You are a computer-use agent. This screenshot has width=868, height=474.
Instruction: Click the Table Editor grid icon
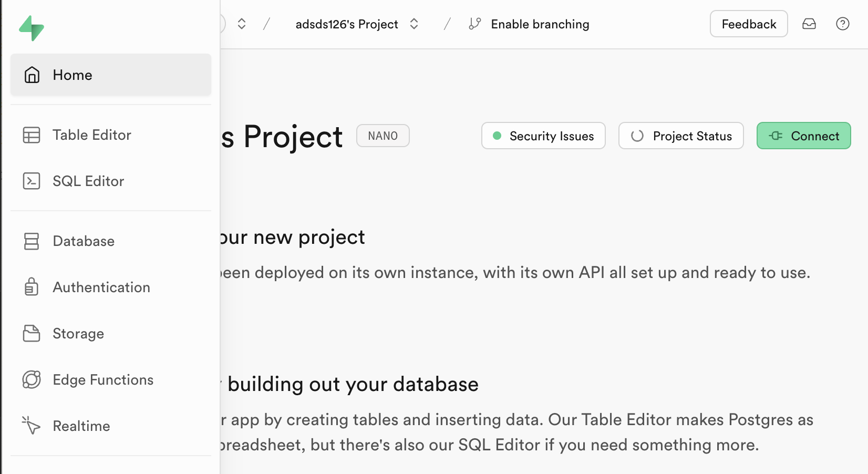(x=32, y=135)
